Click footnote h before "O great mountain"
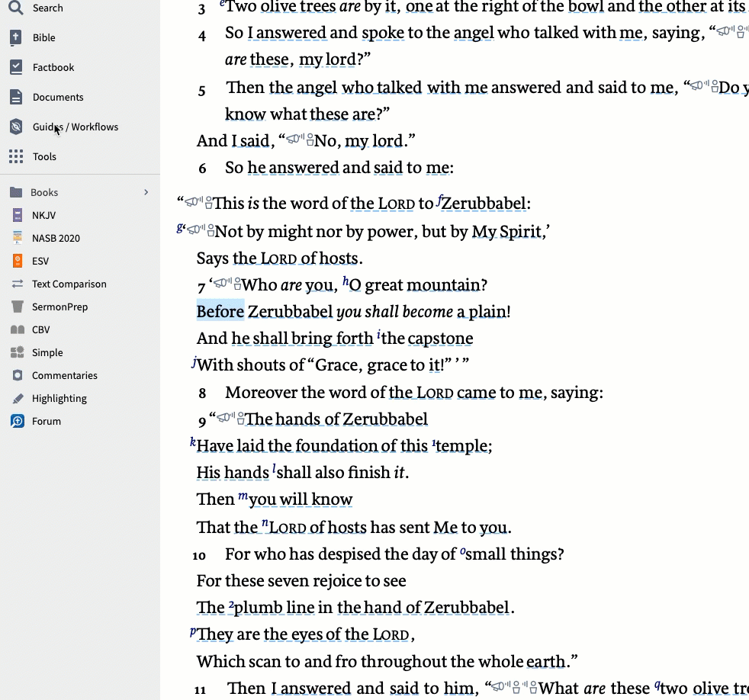The width and height of the screenshot is (749, 700). coord(346,281)
